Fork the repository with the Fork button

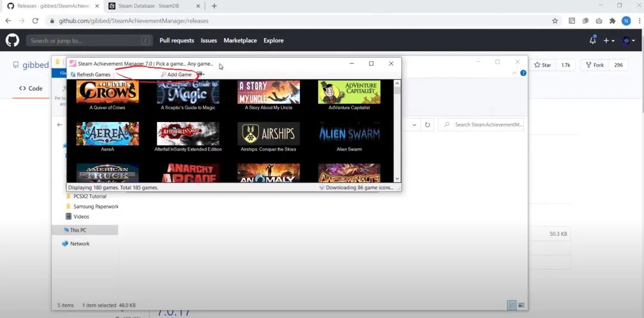tap(595, 65)
